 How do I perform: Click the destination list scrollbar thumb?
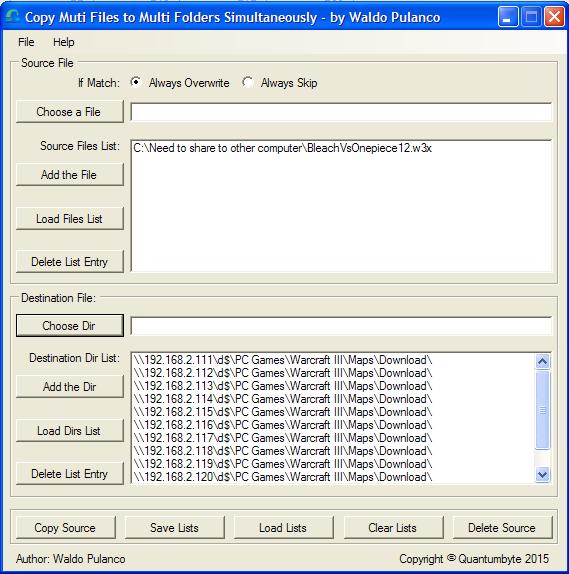[x=543, y=410]
